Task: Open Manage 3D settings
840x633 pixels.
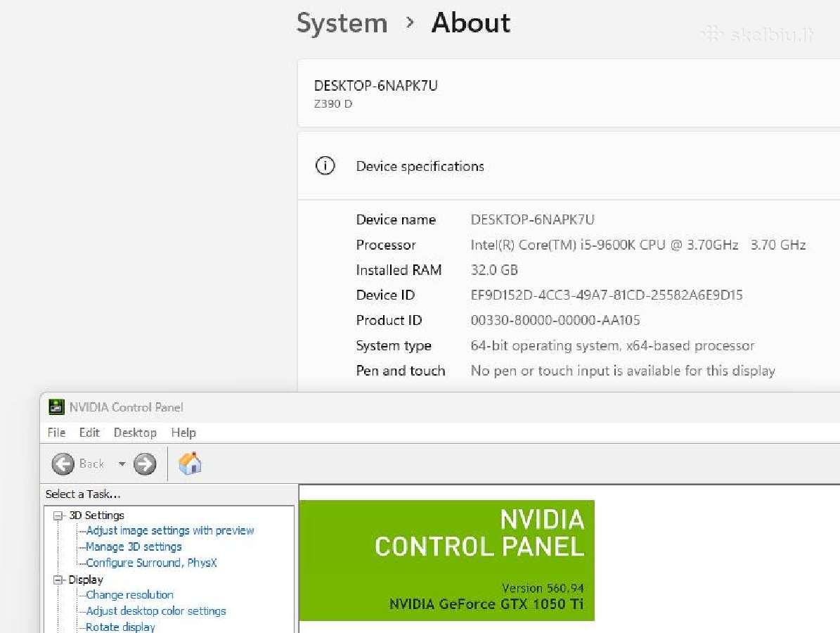Action: pyautogui.click(x=134, y=546)
